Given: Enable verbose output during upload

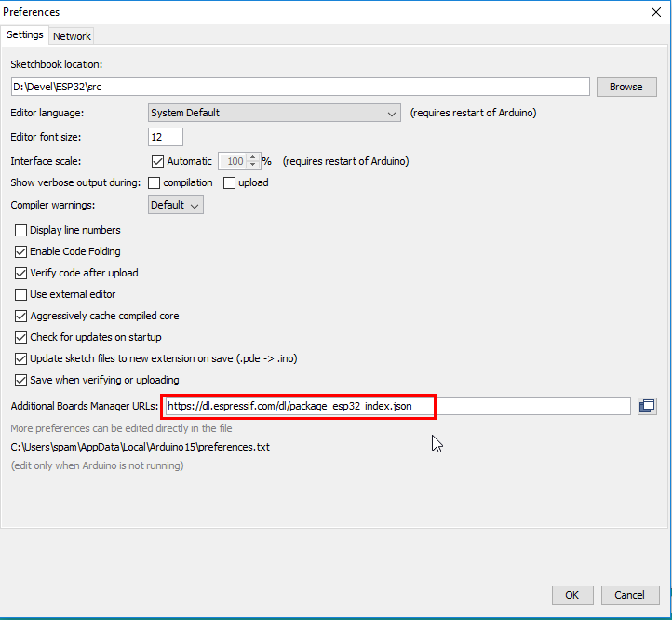Looking at the screenshot, I should pos(229,182).
